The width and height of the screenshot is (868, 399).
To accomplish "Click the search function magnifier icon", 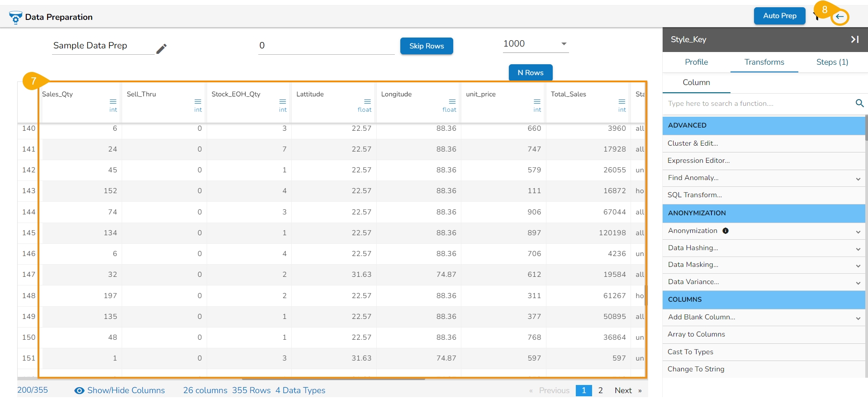I will (859, 104).
